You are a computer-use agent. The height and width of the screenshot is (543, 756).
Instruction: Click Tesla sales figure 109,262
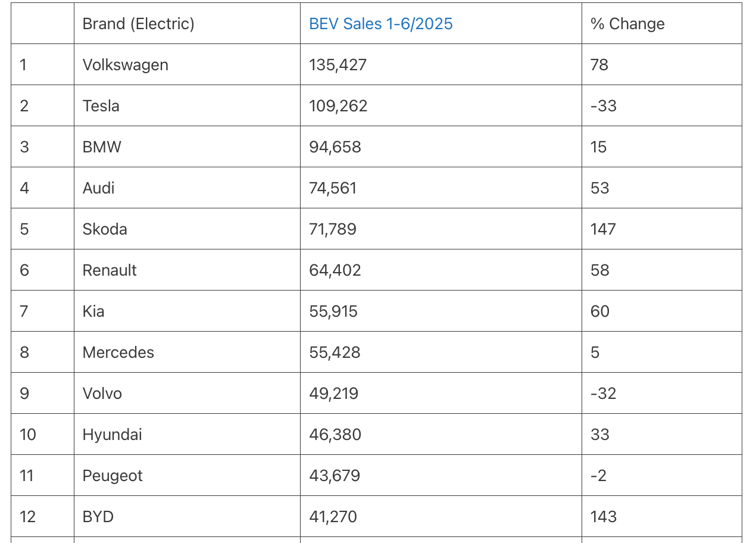coord(338,106)
